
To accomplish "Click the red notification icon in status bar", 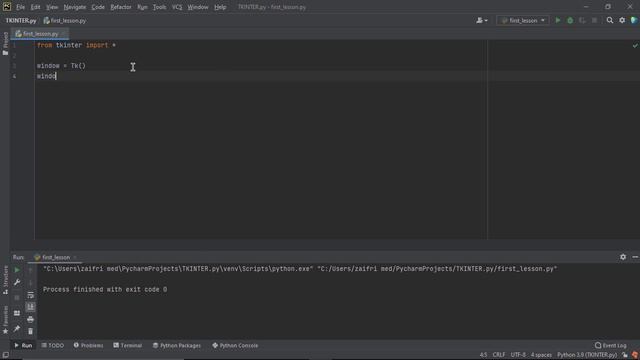I will click(635, 355).
